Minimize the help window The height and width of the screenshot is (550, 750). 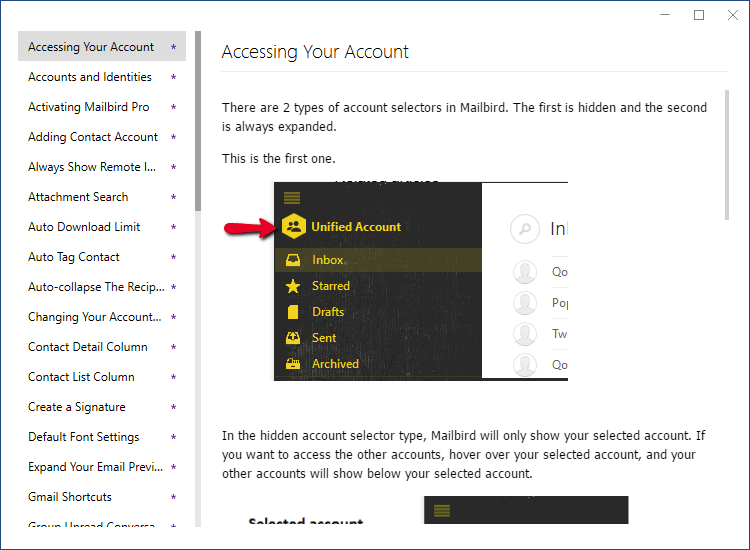(x=665, y=15)
